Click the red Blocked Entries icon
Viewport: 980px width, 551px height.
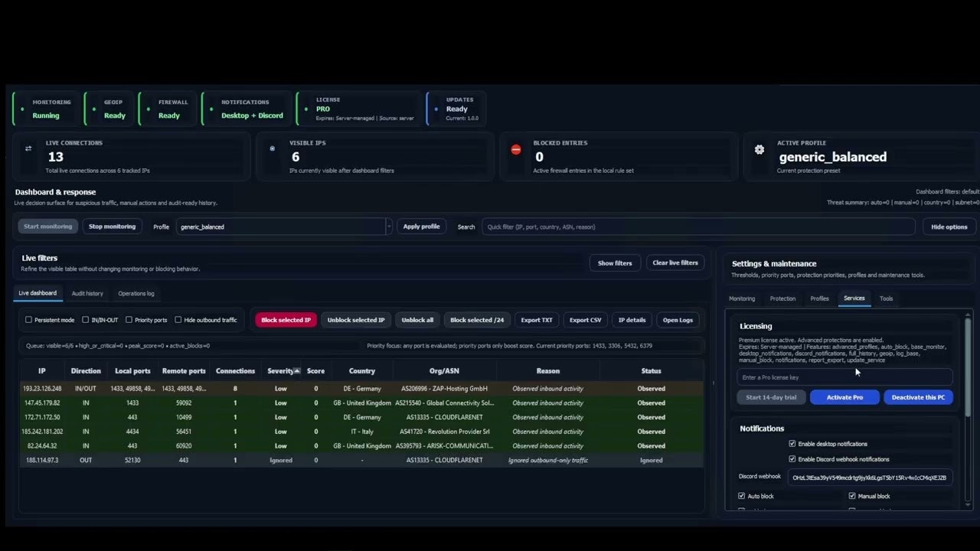(x=516, y=149)
